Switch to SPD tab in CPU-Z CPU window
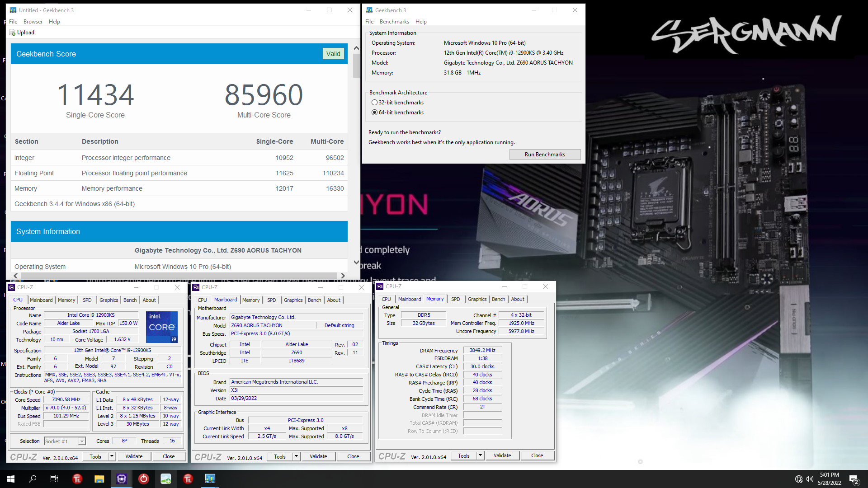This screenshot has width=868, height=488. pyautogui.click(x=87, y=300)
